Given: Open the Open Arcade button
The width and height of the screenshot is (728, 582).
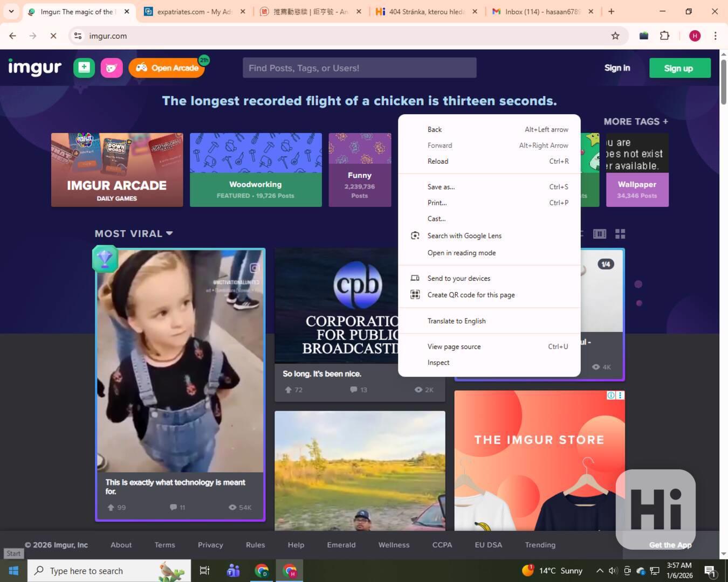Looking at the screenshot, I should point(167,68).
